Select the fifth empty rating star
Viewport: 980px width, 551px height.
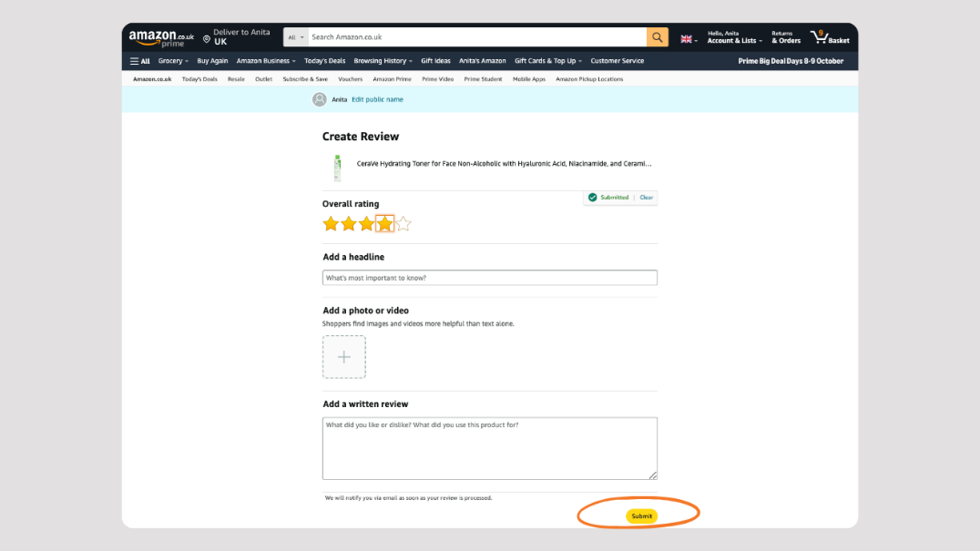click(403, 224)
